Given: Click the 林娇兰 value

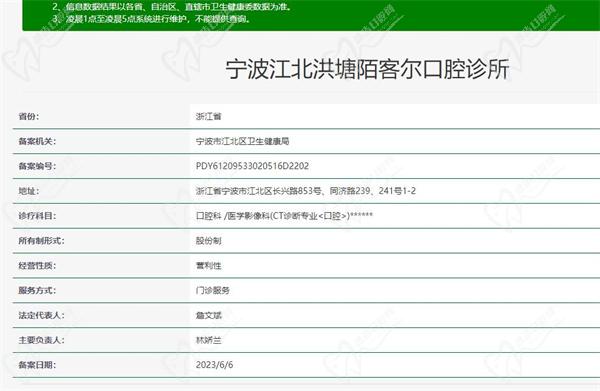Looking at the screenshot, I should (209, 340).
